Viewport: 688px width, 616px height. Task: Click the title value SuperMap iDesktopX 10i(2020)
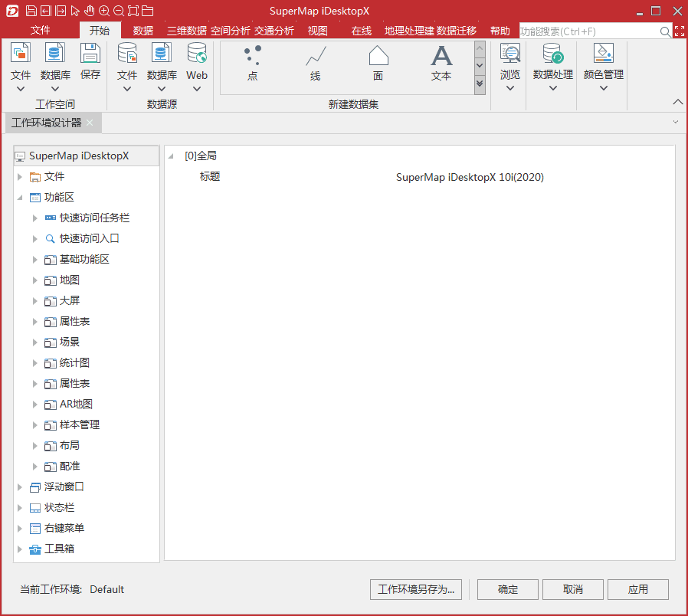[x=470, y=177]
